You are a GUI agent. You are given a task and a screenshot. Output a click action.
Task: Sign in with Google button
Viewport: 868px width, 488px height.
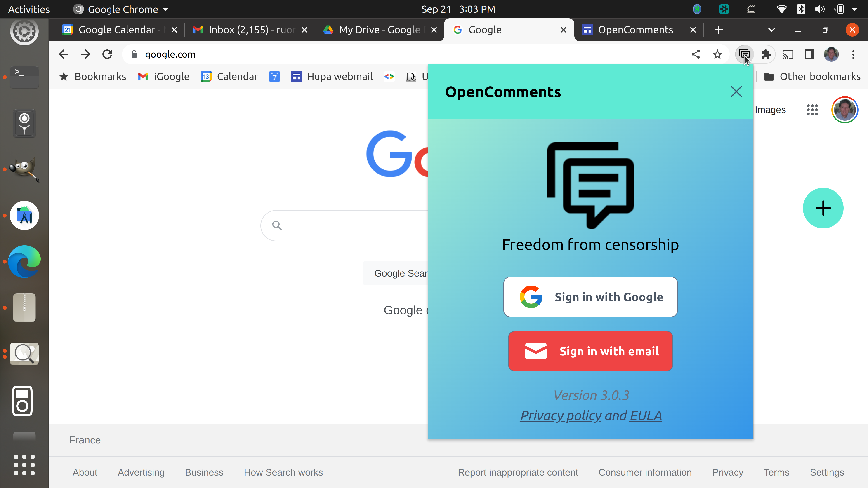[590, 297]
